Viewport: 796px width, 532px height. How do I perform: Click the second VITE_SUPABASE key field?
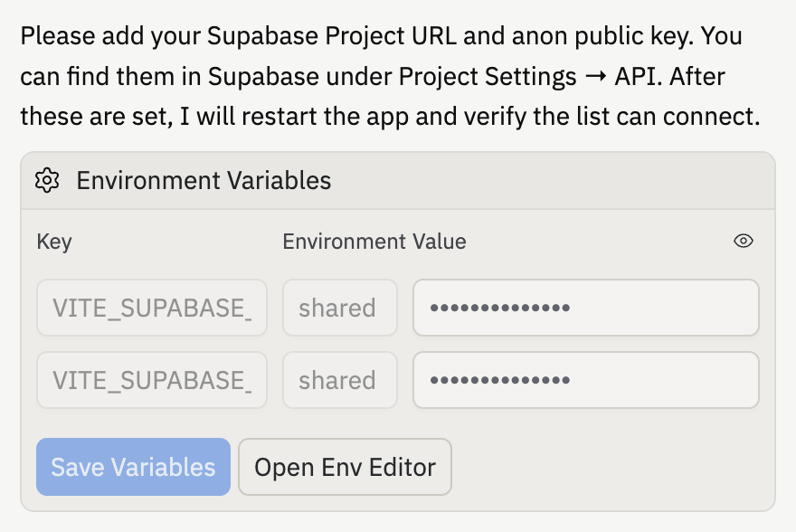pos(152,380)
